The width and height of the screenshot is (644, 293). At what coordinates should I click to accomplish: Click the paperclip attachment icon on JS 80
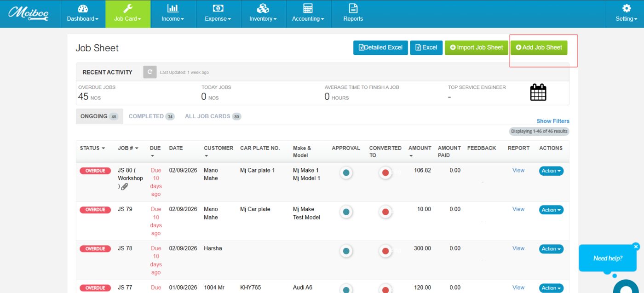pos(125,187)
